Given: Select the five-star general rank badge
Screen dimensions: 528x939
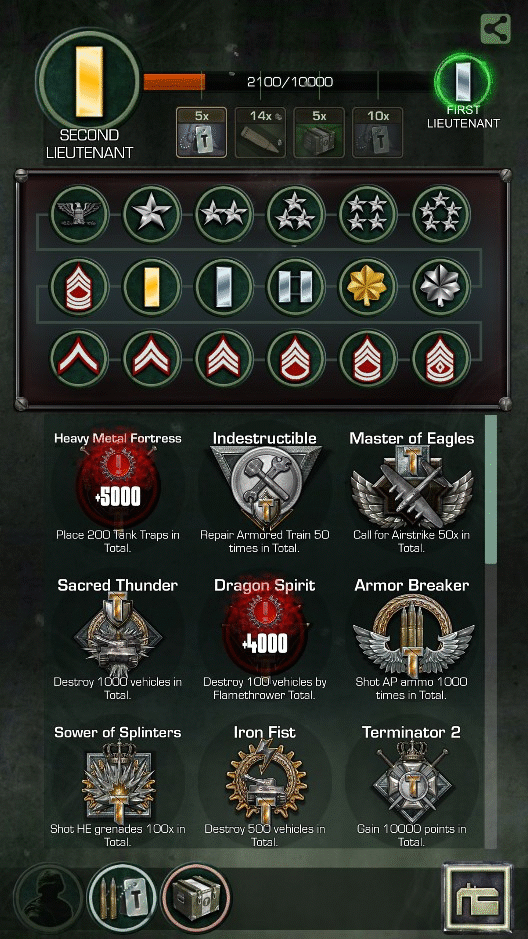Looking at the screenshot, I should 441,214.
